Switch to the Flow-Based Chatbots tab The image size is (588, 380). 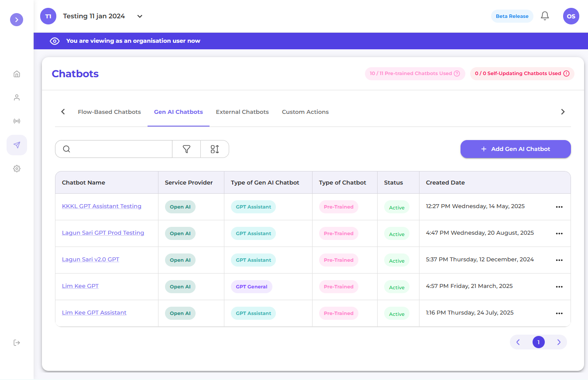pos(109,112)
